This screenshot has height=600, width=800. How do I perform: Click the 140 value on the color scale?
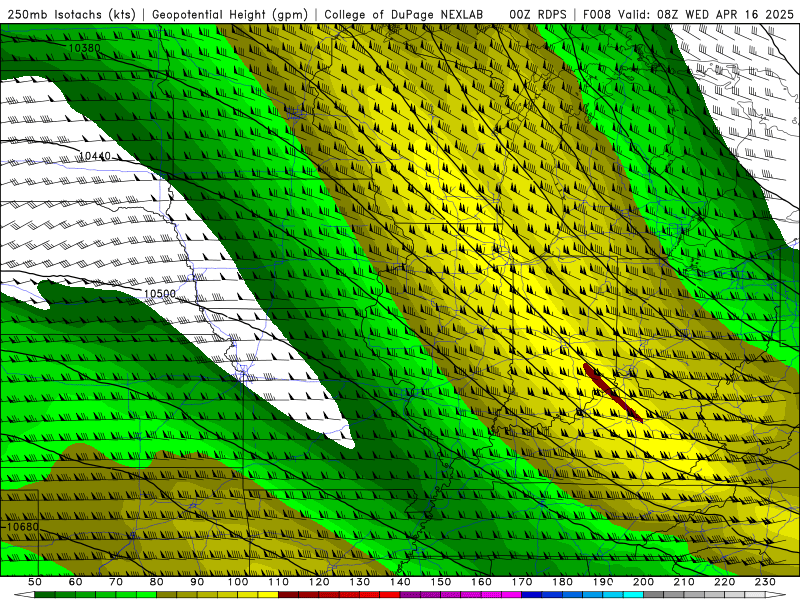(x=400, y=582)
